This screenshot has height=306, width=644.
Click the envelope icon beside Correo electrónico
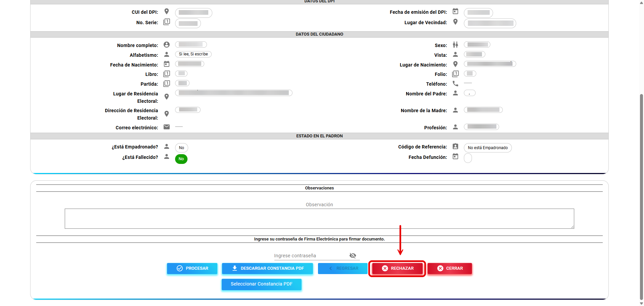pos(166,127)
